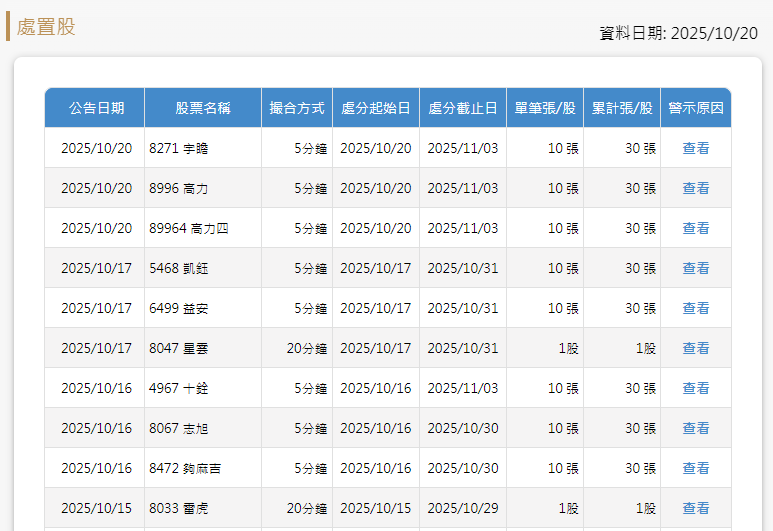The width and height of the screenshot is (773, 531).
Task: Open 查看 warning reason for 8996 高力
Action: [x=695, y=188]
